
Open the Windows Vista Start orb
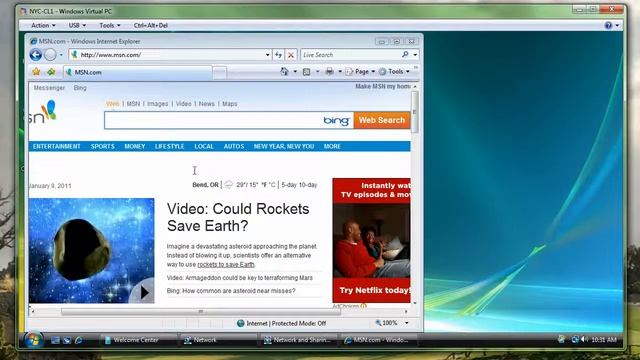point(33,340)
